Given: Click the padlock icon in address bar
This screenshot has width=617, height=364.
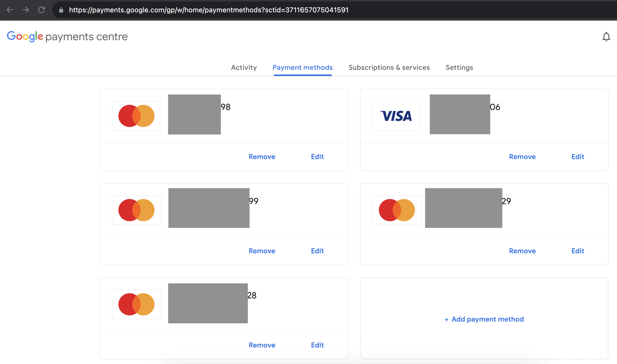Looking at the screenshot, I should point(61,10).
